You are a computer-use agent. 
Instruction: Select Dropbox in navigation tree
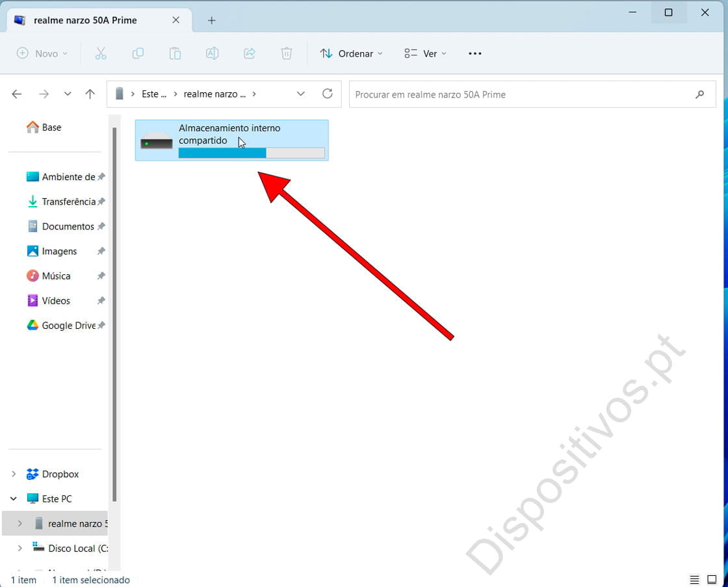coord(53,474)
